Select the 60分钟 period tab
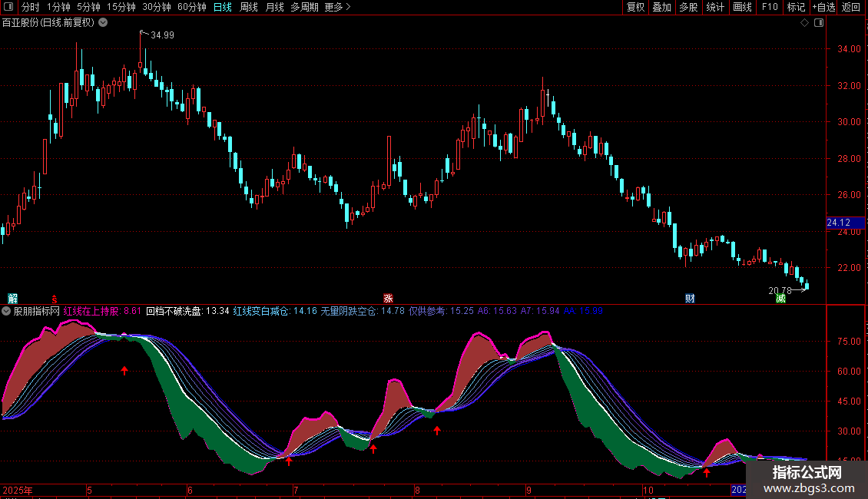Viewport: 868px width, 499px height. pyautogui.click(x=191, y=8)
